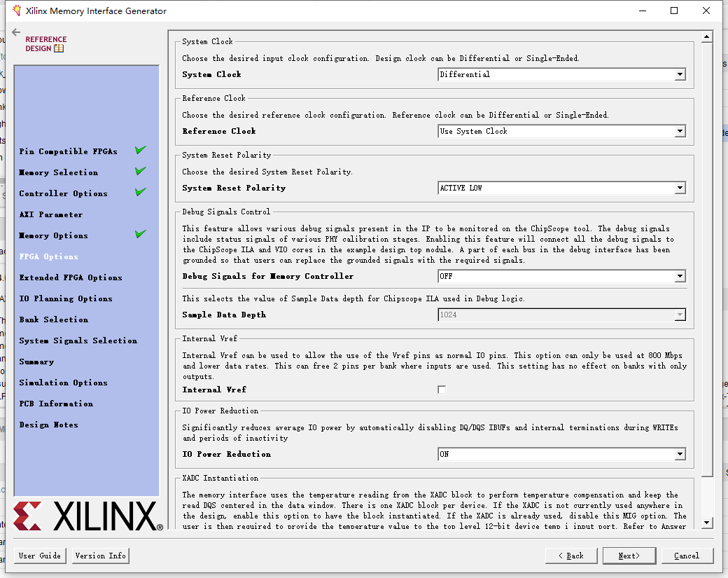Open the Reference Design book icon
Image resolution: width=728 pixels, height=578 pixels.
tap(59, 48)
